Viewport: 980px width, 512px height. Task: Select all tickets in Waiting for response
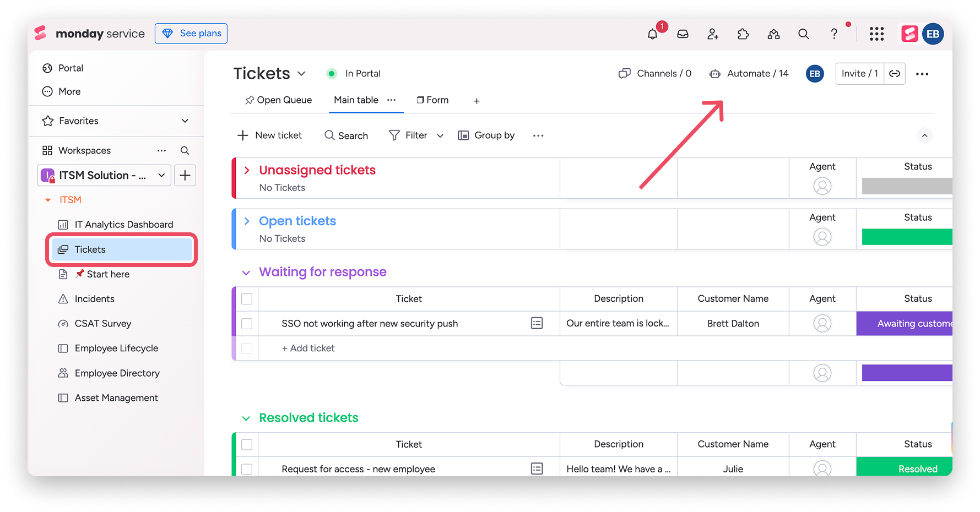[247, 299]
